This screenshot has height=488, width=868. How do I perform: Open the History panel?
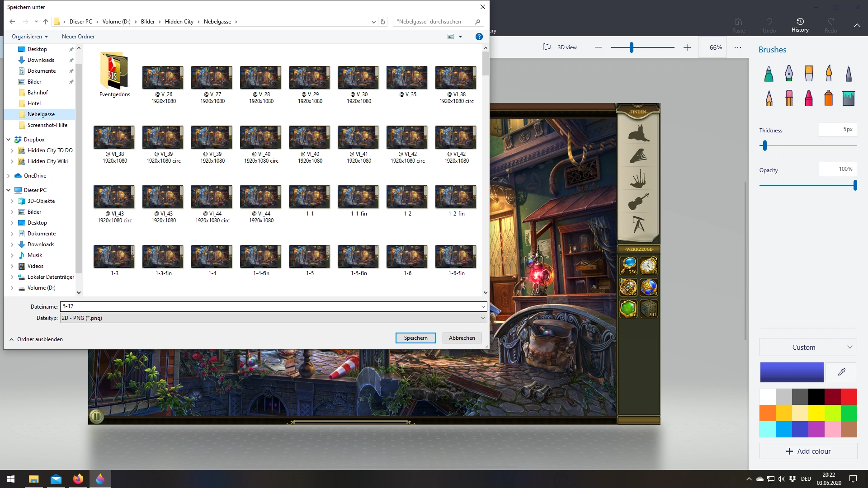point(800,25)
